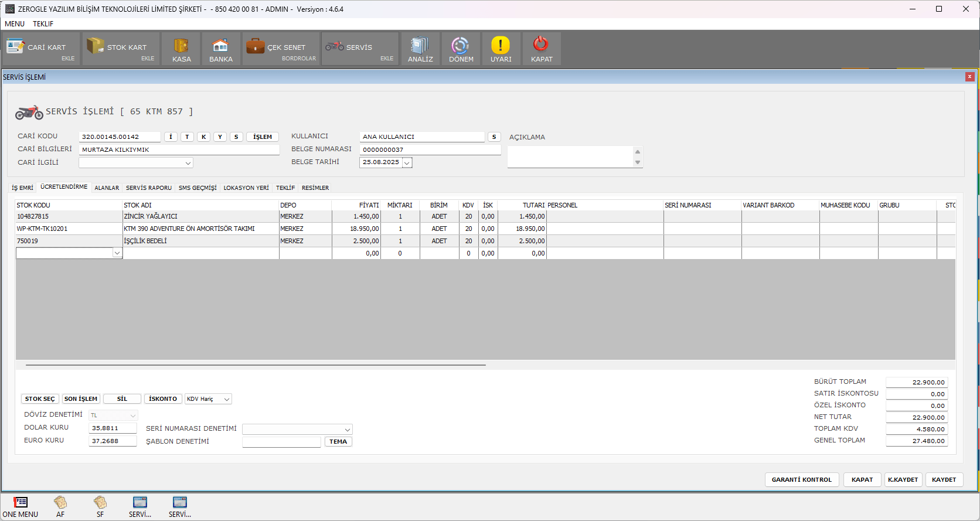The height and width of the screenshot is (521, 980).
Task: Click the EKLE label under Cari Kart
Action: pos(68,59)
